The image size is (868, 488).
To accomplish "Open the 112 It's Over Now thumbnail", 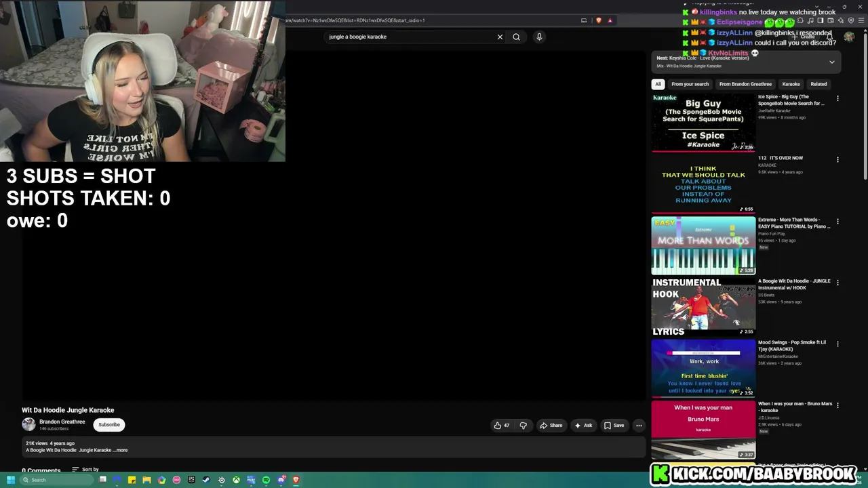I will [x=703, y=184].
